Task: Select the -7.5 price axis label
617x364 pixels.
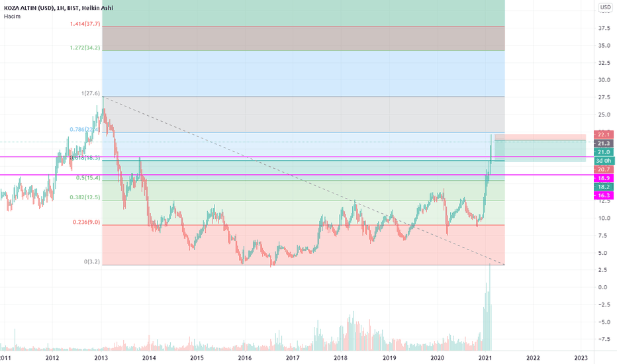Action: (x=604, y=340)
